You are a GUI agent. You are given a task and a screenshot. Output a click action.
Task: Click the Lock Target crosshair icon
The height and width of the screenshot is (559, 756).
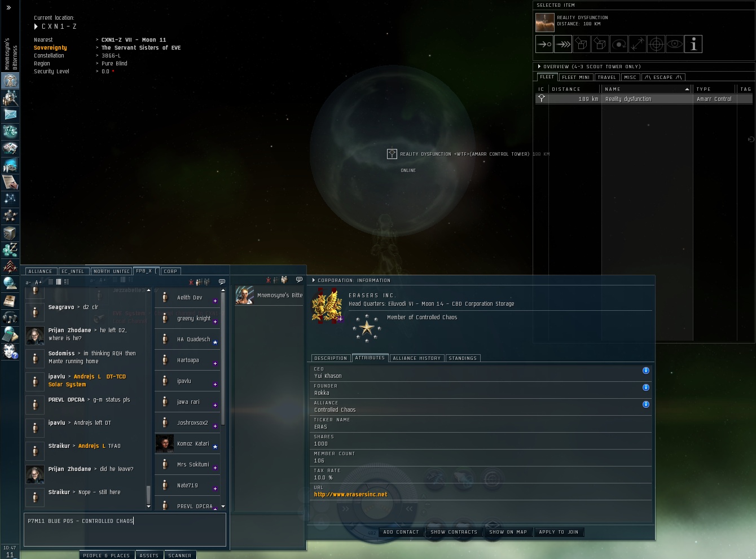[656, 44]
